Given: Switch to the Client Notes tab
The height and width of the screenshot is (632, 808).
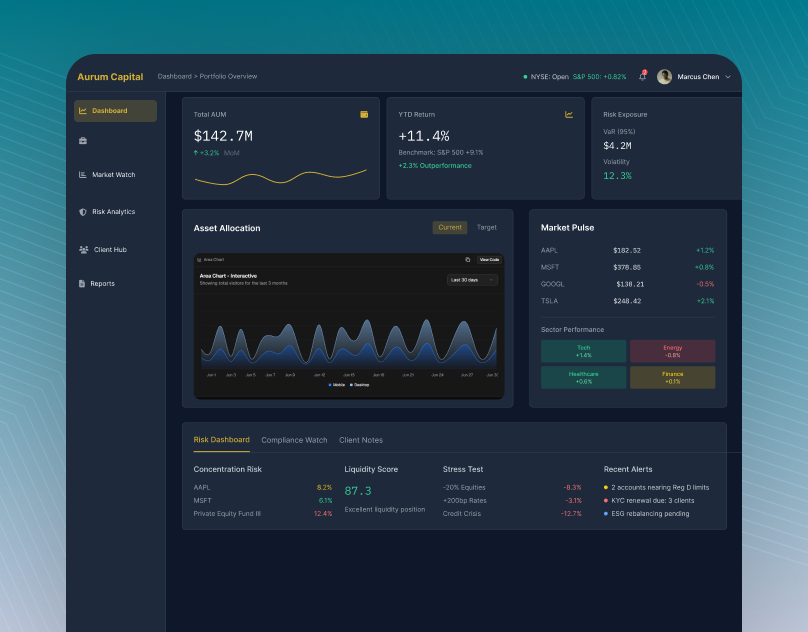Looking at the screenshot, I should tap(361, 440).
